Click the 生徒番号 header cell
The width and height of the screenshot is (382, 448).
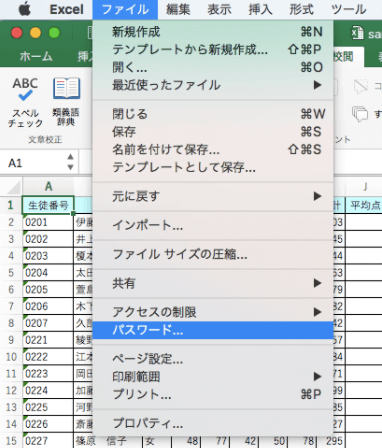(x=48, y=205)
